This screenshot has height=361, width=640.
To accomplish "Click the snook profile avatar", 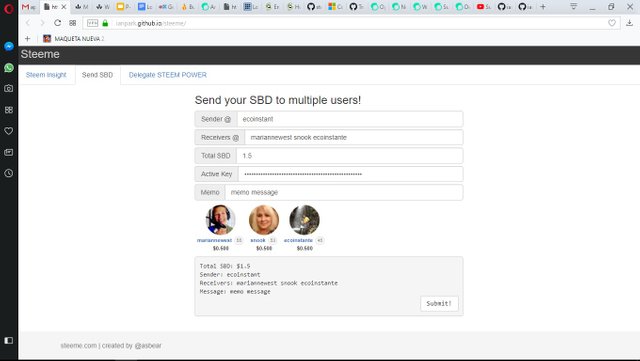I will pos(264,220).
